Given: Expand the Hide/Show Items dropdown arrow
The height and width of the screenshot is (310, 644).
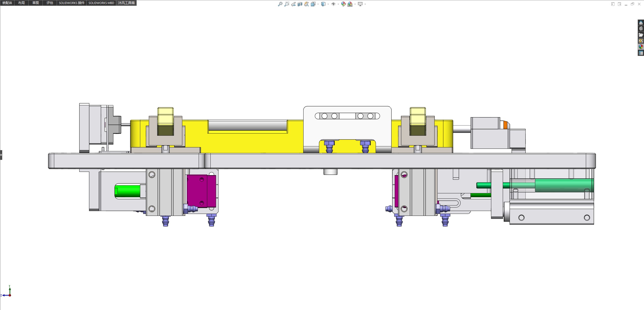Looking at the screenshot, I should click(x=338, y=4).
